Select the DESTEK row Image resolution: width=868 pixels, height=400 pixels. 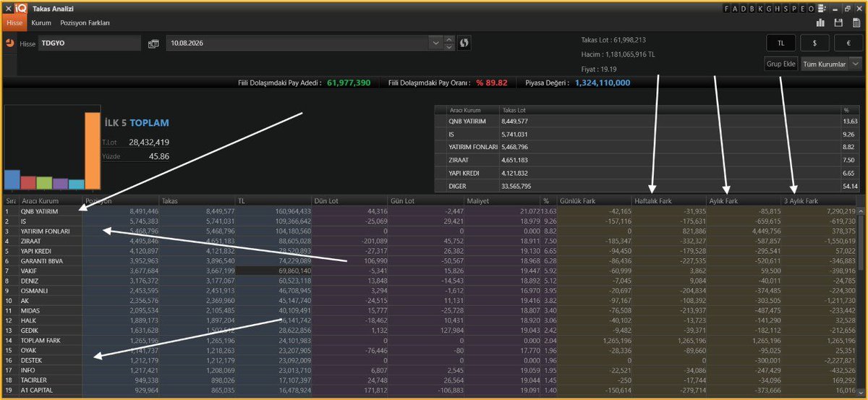[430, 359]
